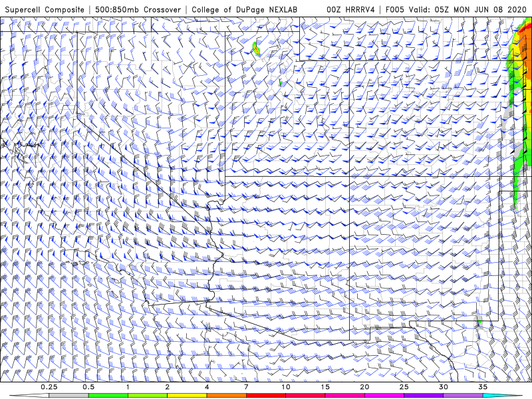Click the legend value 4
532x399 pixels.
(207, 387)
